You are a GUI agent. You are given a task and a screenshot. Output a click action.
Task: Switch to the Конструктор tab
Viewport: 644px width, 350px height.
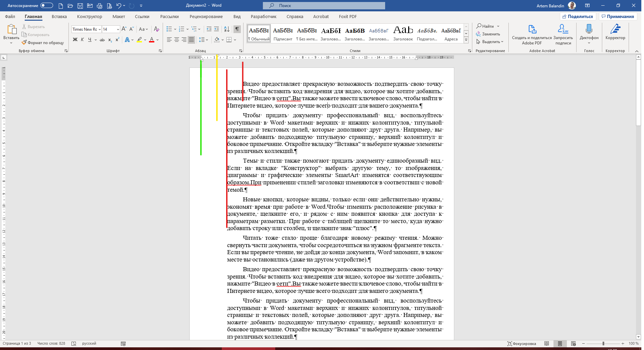coord(90,16)
